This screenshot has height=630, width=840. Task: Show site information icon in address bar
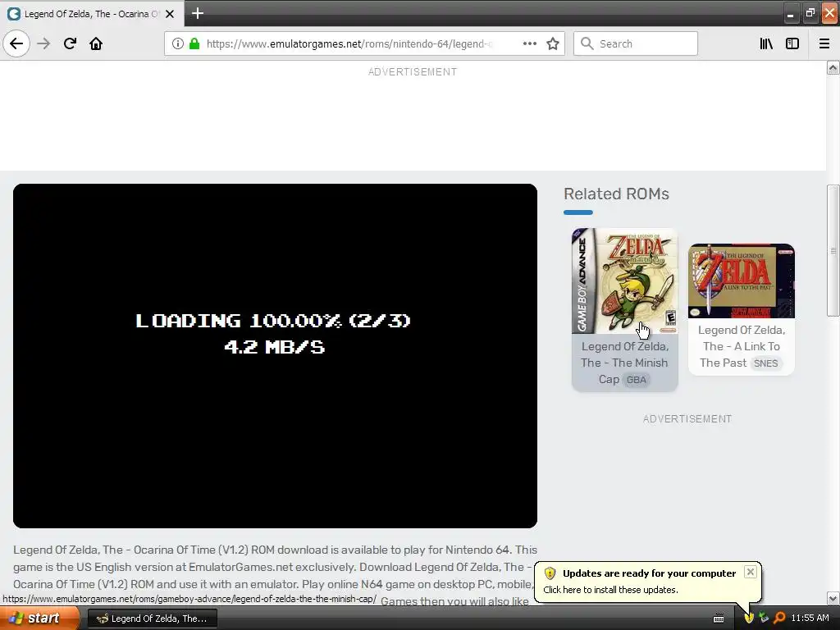pyautogui.click(x=178, y=43)
